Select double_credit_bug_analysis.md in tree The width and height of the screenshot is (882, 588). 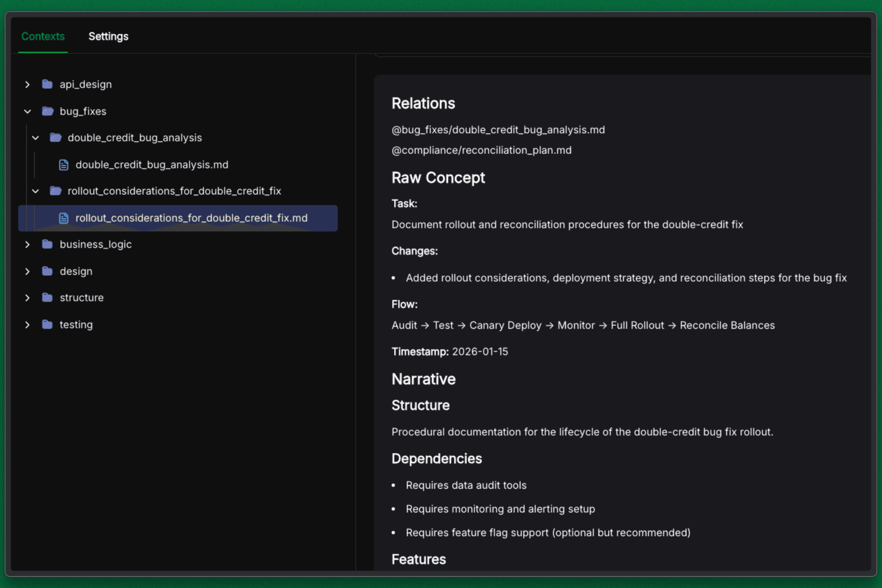[x=152, y=165]
